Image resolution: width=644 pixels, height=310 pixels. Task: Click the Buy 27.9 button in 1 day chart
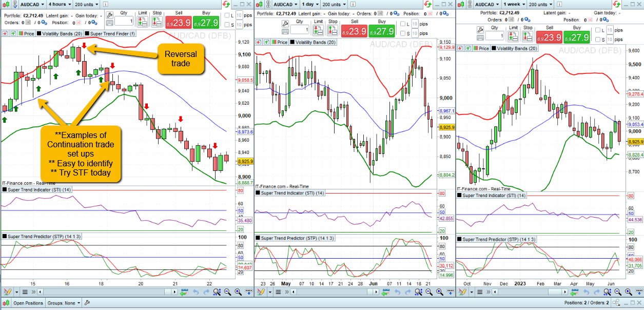tap(381, 31)
